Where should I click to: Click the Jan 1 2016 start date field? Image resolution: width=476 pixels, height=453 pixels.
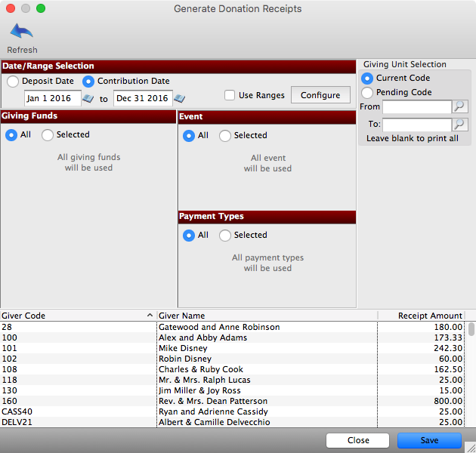click(52, 99)
